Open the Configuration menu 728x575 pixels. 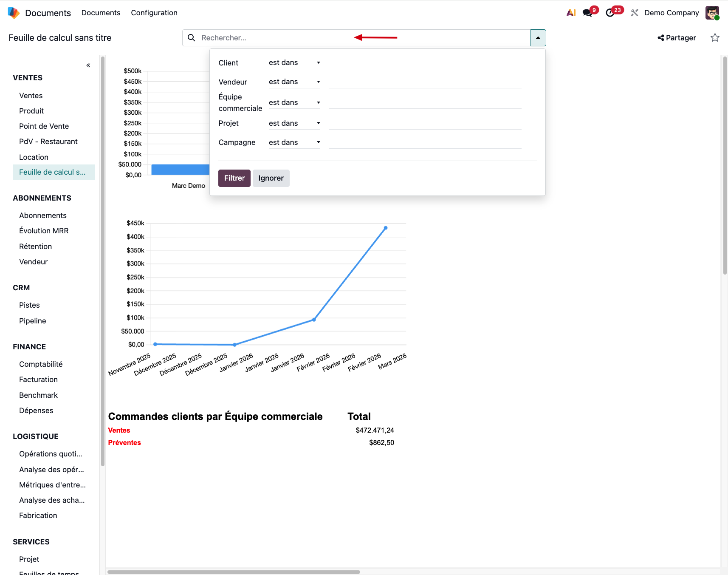pos(154,13)
